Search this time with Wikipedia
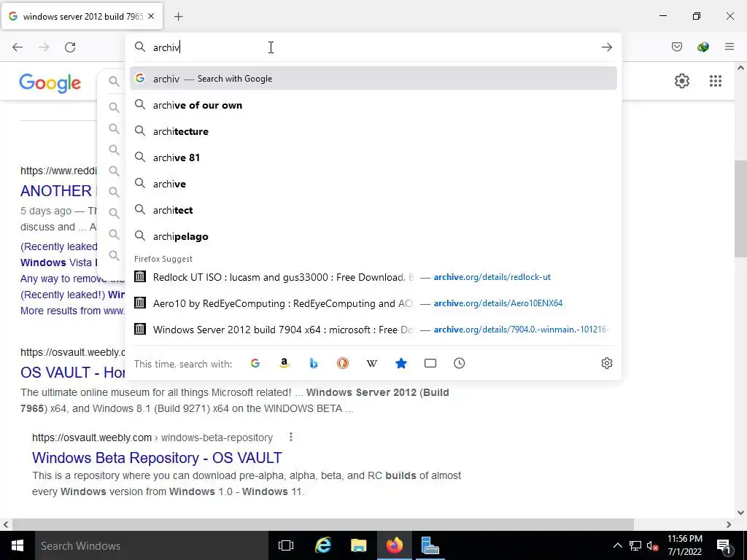747x560 pixels. (x=371, y=363)
